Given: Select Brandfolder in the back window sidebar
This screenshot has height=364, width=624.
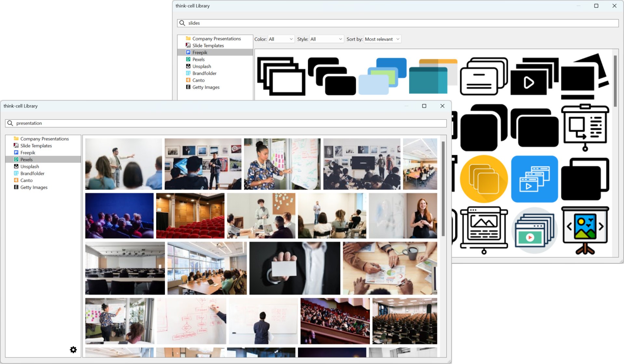Looking at the screenshot, I should pos(215,73).
